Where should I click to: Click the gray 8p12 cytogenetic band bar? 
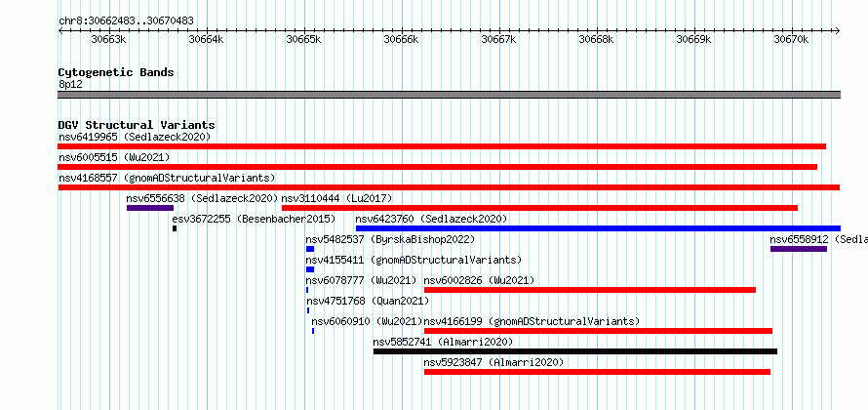(x=450, y=95)
